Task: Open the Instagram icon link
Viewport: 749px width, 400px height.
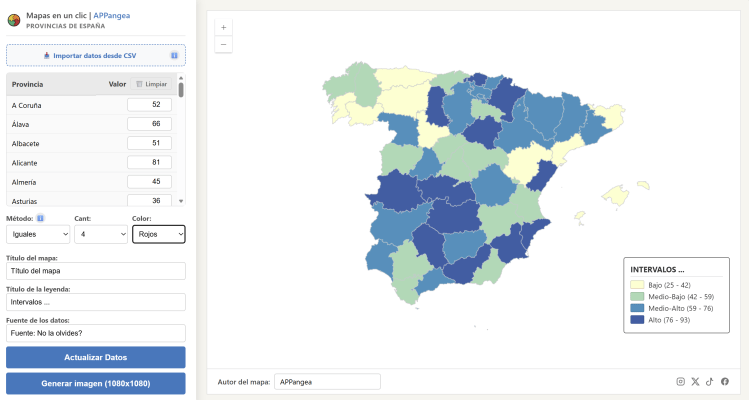Action: coord(681,381)
